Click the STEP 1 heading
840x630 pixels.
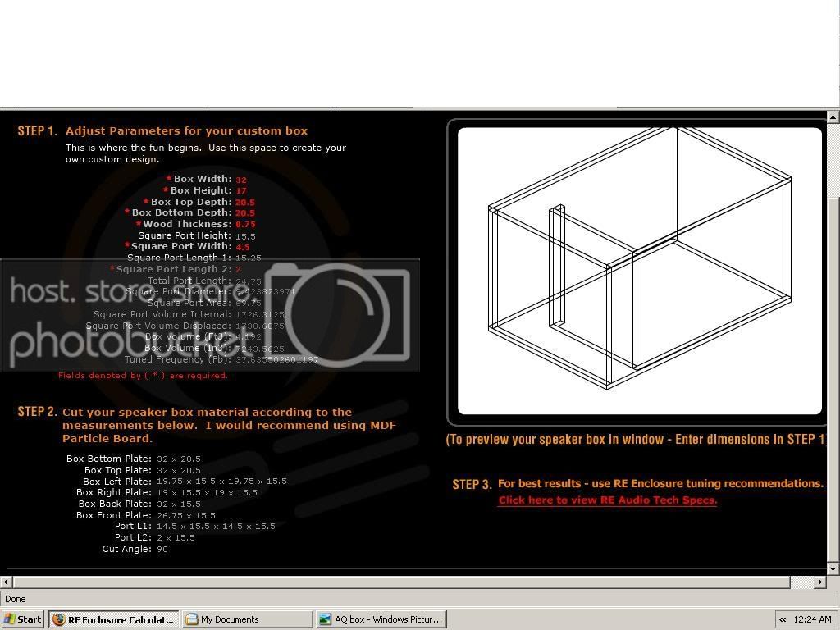tap(38, 131)
